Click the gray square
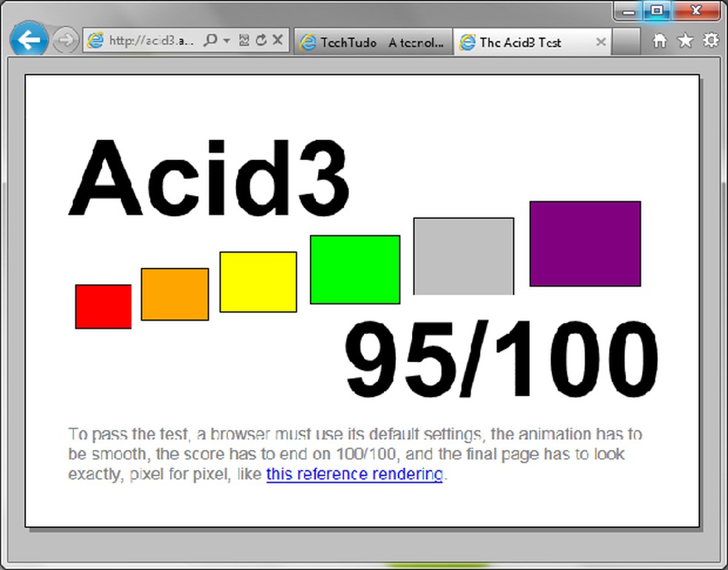 (x=464, y=256)
